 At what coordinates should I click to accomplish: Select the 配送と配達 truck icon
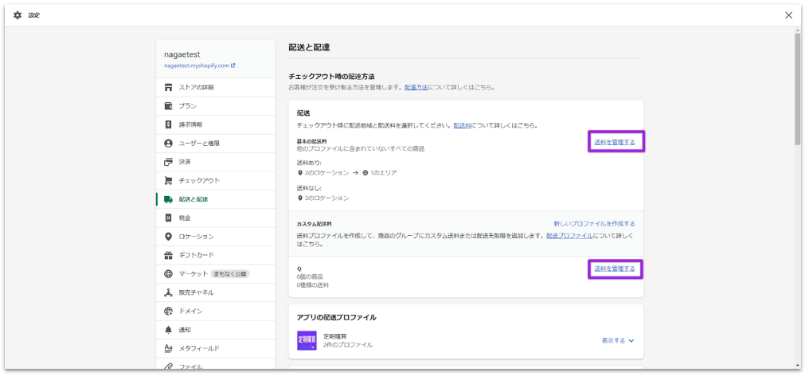pos(168,199)
